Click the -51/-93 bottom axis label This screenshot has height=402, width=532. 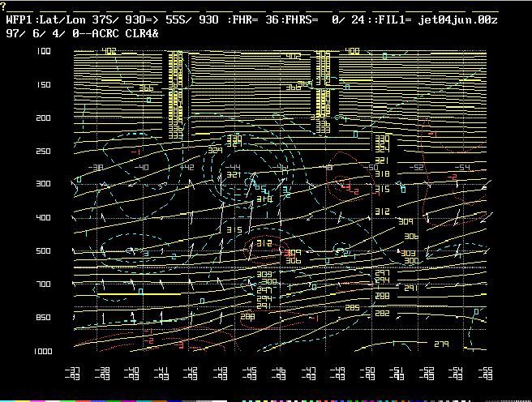click(x=397, y=373)
